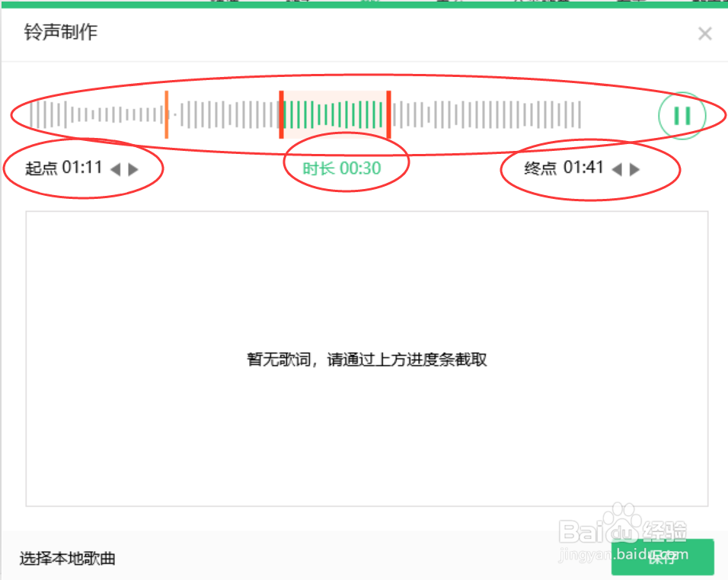This screenshot has width=728, height=580.
Task: Click the orange playhead marker on the waveform
Action: tap(168, 114)
